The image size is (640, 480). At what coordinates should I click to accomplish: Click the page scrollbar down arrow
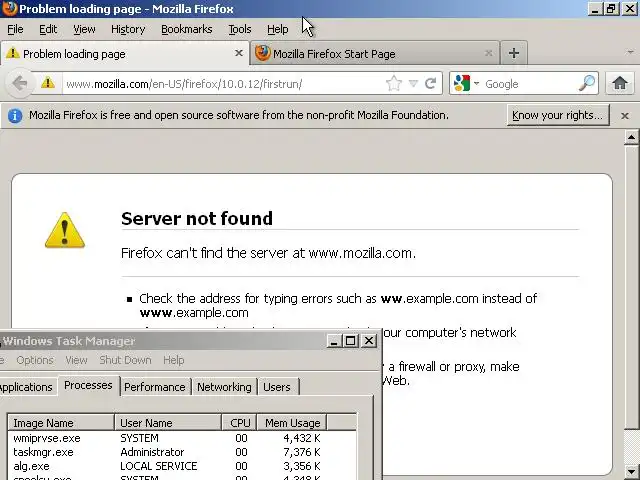631,471
